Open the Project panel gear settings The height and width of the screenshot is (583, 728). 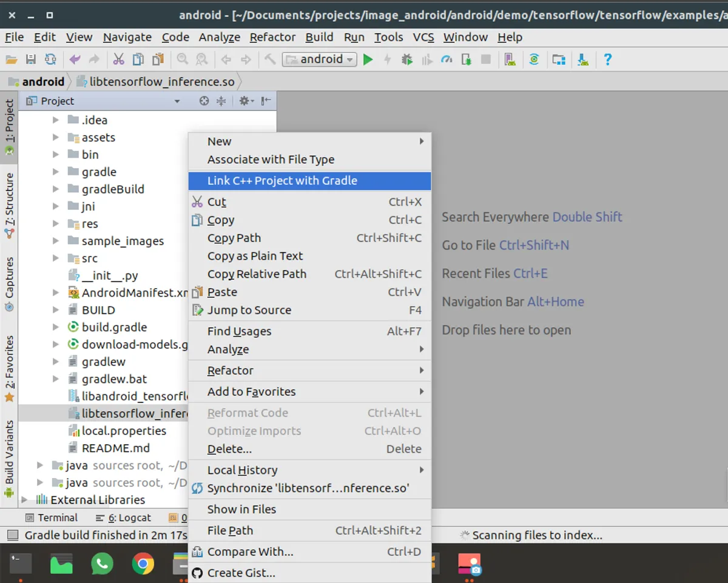tap(244, 101)
